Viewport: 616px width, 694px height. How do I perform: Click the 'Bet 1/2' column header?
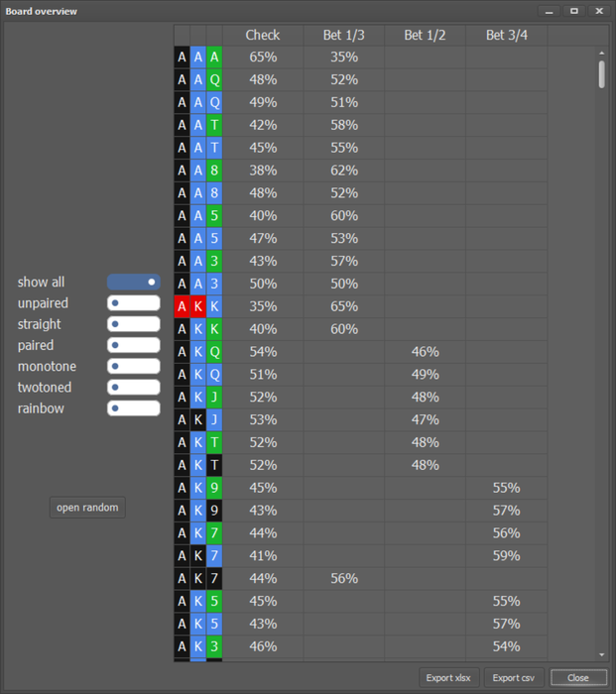(426, 35)
